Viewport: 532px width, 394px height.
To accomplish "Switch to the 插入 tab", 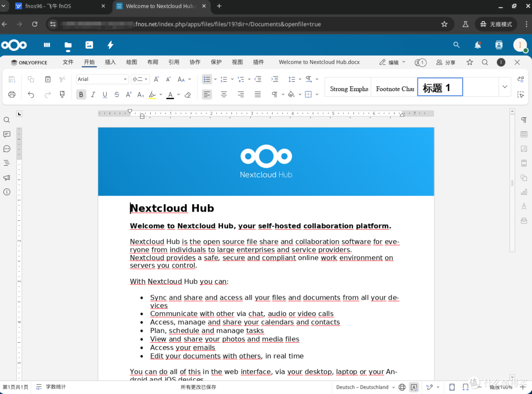I will [110, 62].
